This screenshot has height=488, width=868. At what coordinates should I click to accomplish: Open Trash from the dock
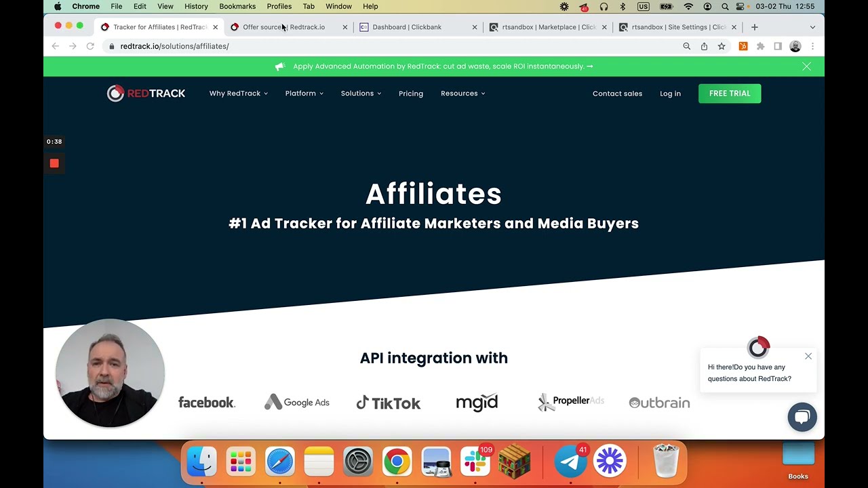[666, 462]
